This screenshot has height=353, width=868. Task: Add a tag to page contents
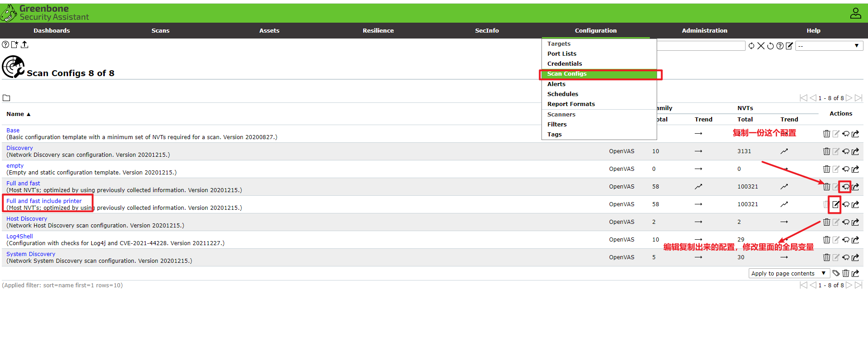click(x=836, y=273)
